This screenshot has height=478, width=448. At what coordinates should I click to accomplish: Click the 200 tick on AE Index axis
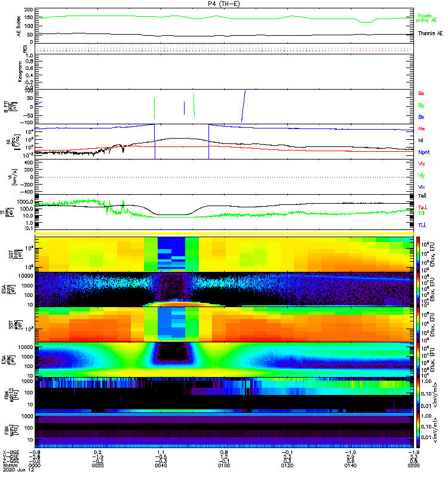coord(29,10)
